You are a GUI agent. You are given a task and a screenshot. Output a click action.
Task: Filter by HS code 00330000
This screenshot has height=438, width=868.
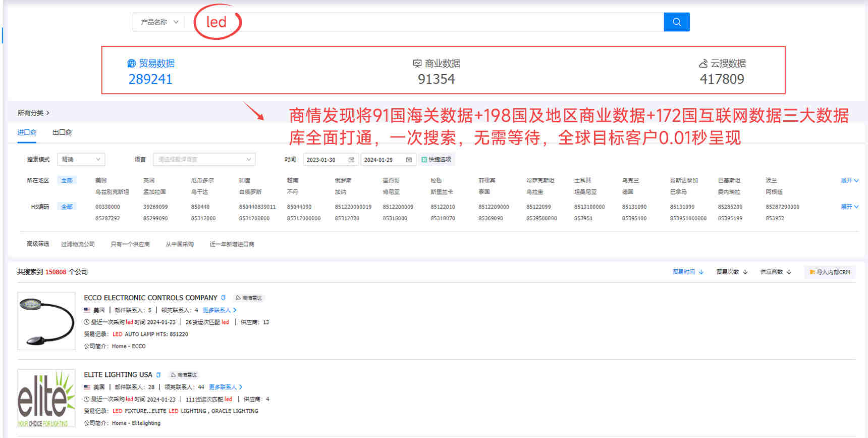[107, 207]
